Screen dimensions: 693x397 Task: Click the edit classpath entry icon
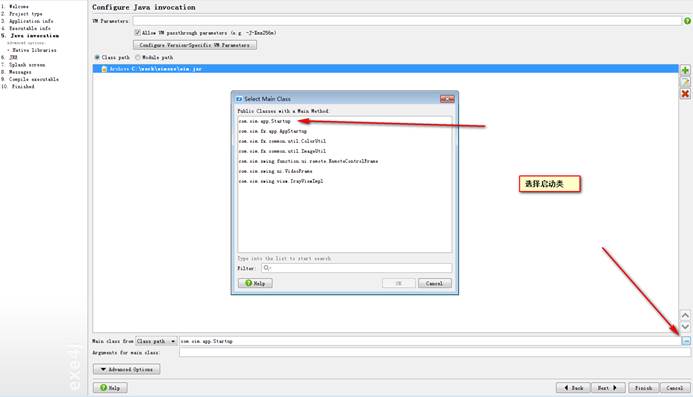[x=685, y=82]
